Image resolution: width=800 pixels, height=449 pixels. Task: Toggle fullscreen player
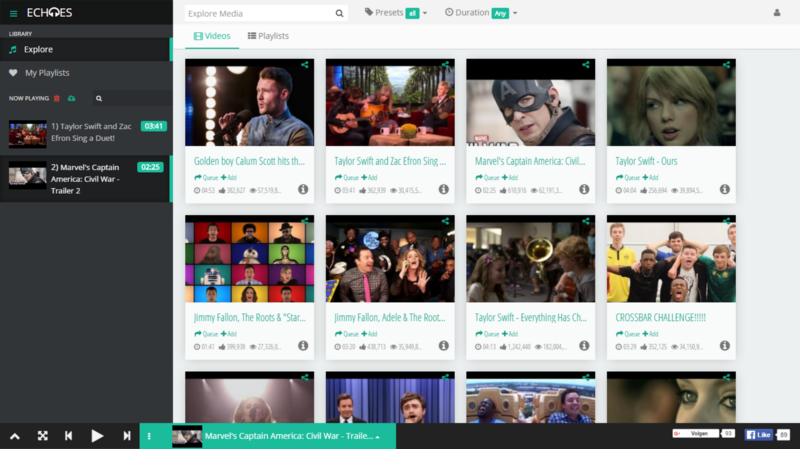tap(42, 436)
